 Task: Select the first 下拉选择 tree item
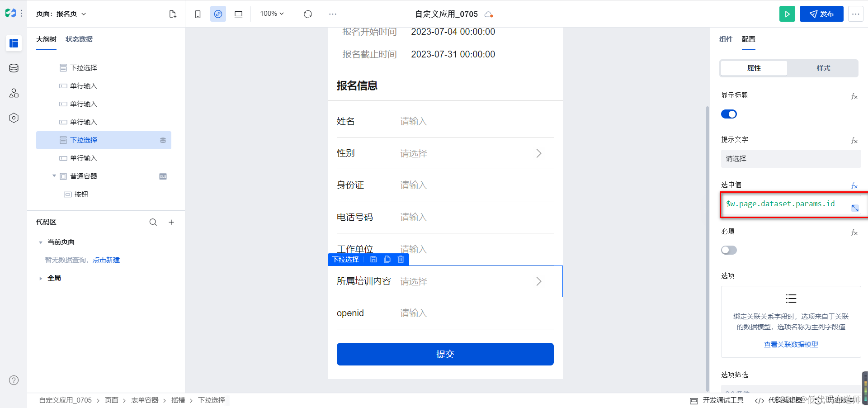coord(84,68)
